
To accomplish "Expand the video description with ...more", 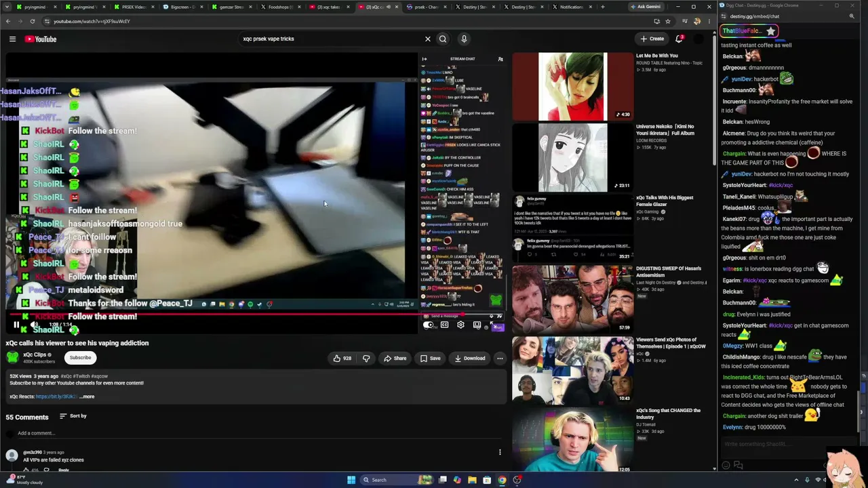I will pos(87,396).
